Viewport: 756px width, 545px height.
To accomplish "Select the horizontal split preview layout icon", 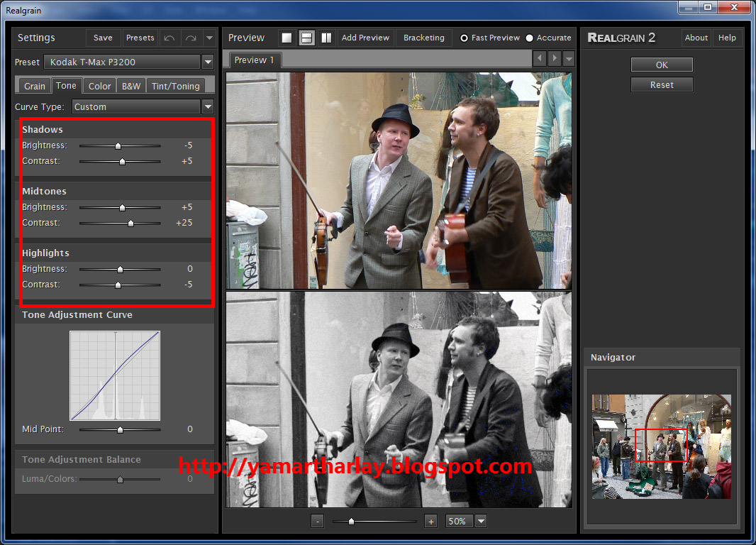I will coord(306,38).
